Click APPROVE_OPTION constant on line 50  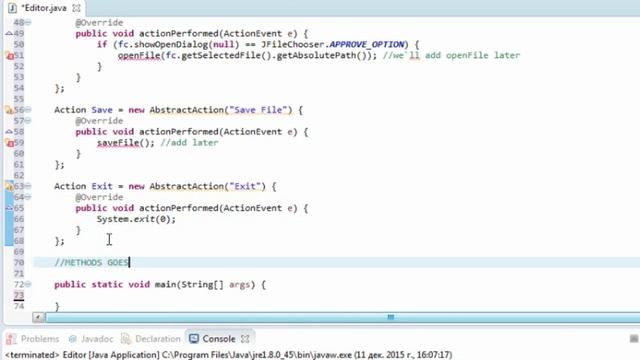[367, 44]
